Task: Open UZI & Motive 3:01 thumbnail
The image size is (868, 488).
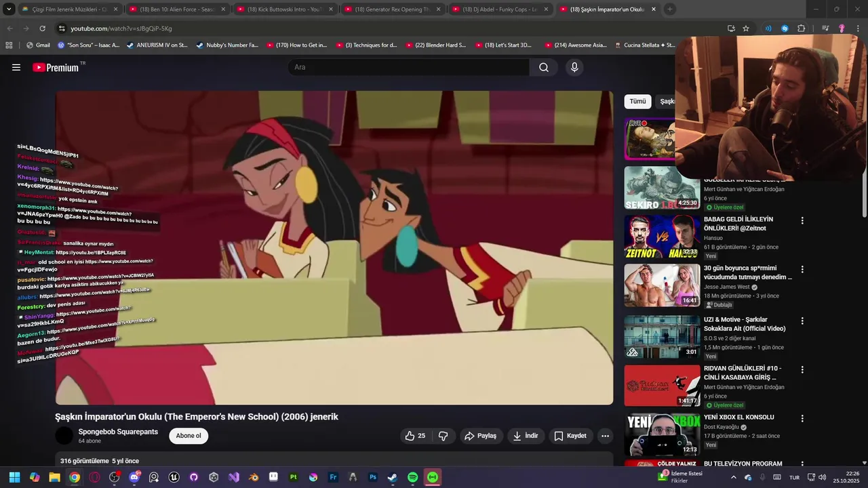Action: click(x=662, y=337)
